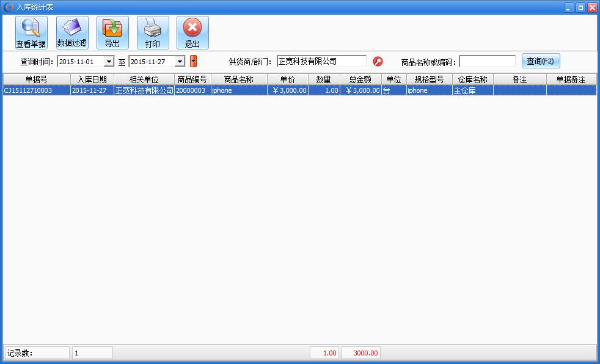Sort by the 仓库名称 column header

[x=472, y=79]
